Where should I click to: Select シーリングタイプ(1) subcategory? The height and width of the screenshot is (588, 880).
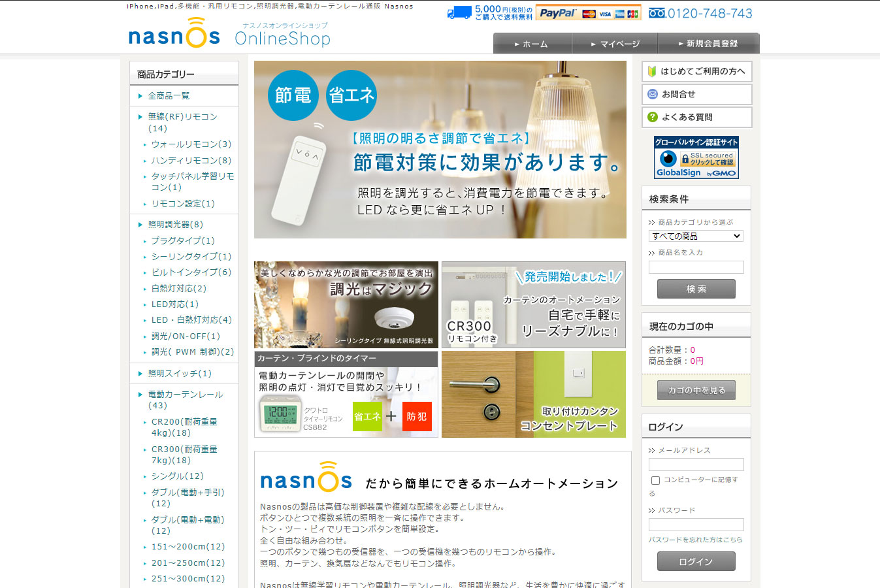pos(191,257)
